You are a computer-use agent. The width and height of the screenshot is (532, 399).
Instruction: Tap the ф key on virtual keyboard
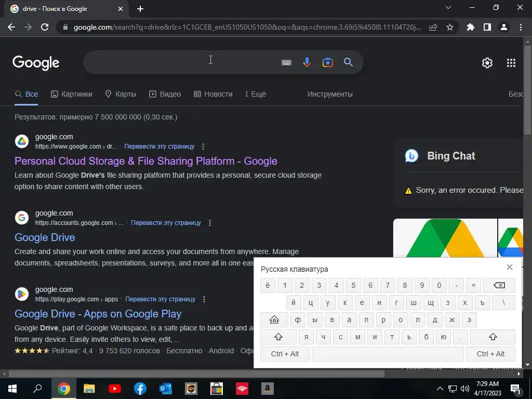click(298, 320)
